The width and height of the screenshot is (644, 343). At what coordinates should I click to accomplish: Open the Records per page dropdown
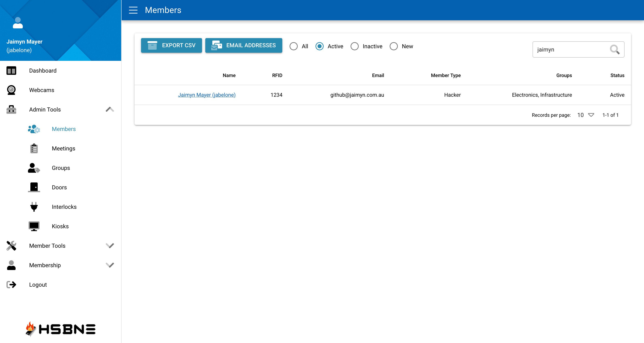pos(585,115)
